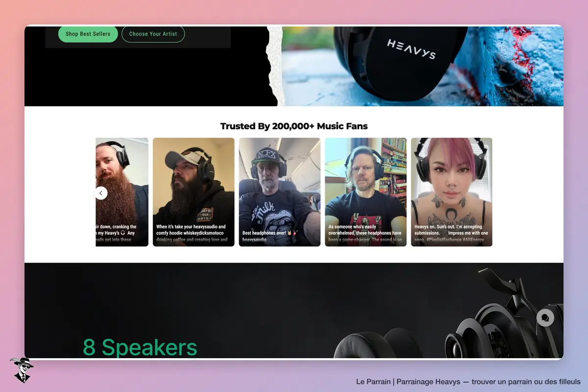Open the chat bubble widget
Viewport: 588px width, 392px height.
tap(545, 318)
